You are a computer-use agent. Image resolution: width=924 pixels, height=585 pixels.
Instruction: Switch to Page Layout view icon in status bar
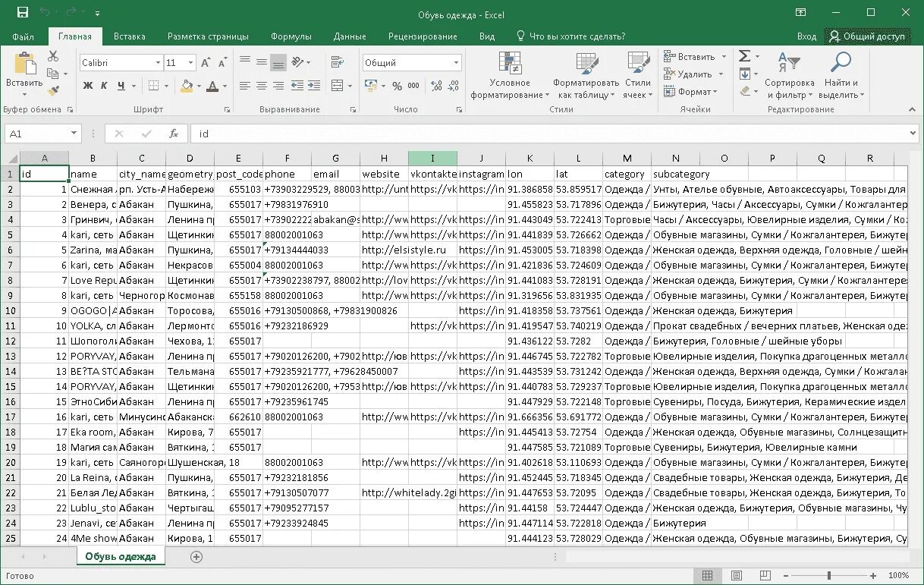735,576
